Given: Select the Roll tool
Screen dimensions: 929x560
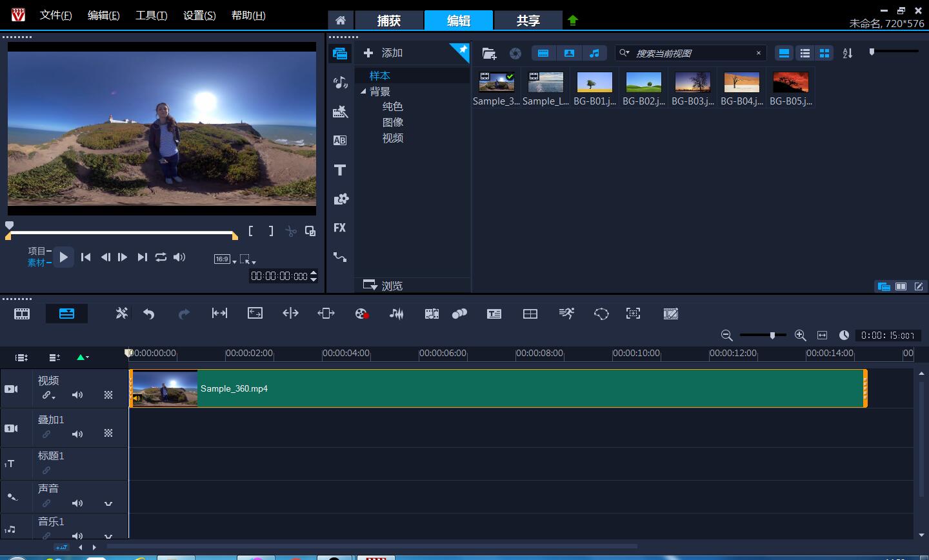Looking at the screenshot, I should pyautogui.click(x=290, y=314).
